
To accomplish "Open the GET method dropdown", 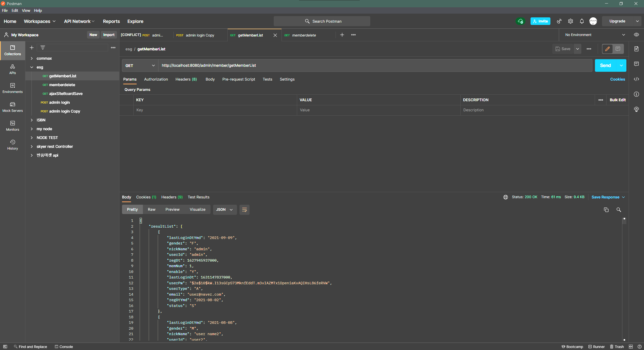I will [x=140, y=65].
